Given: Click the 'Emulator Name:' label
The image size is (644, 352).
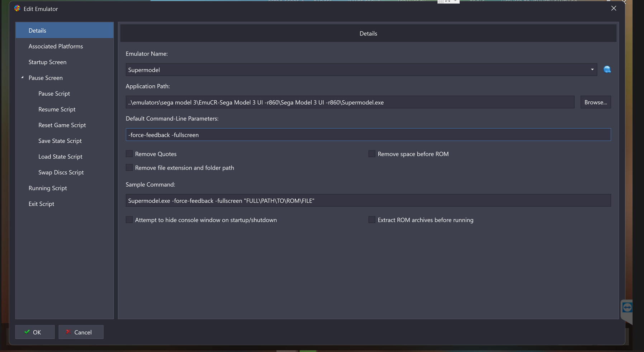Looking at the screenshot, I should pyautogui.click(x=147, y=54).
